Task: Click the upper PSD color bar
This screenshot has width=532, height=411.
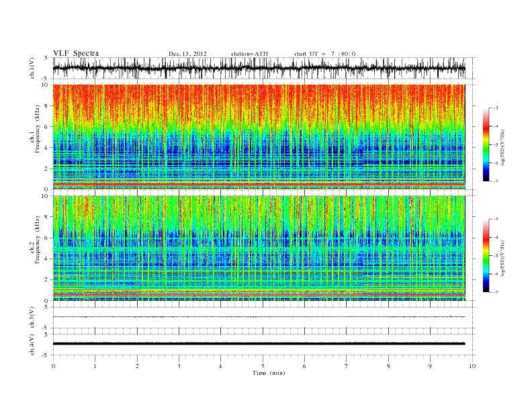Action: (x=486, y=144)
